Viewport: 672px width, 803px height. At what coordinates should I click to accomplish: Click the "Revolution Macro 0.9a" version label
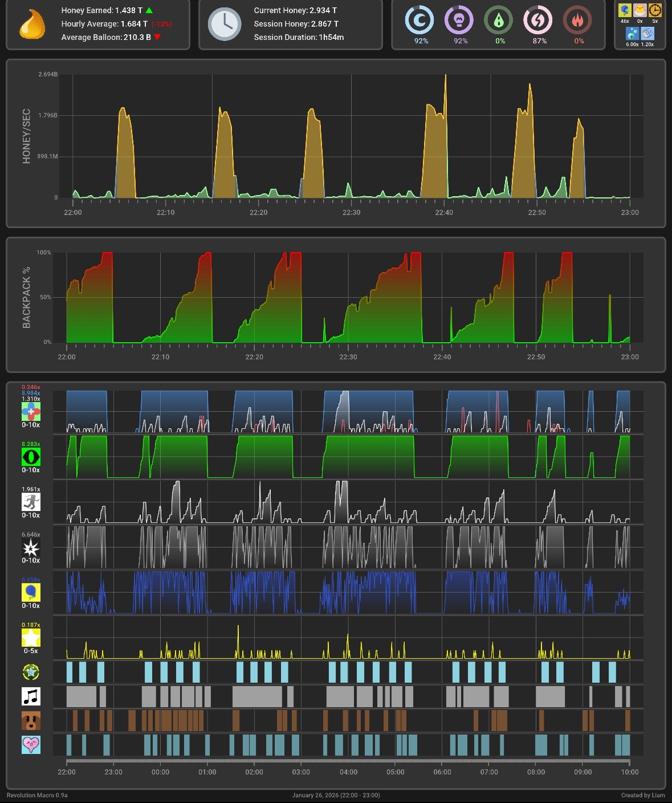click(37, 795)
